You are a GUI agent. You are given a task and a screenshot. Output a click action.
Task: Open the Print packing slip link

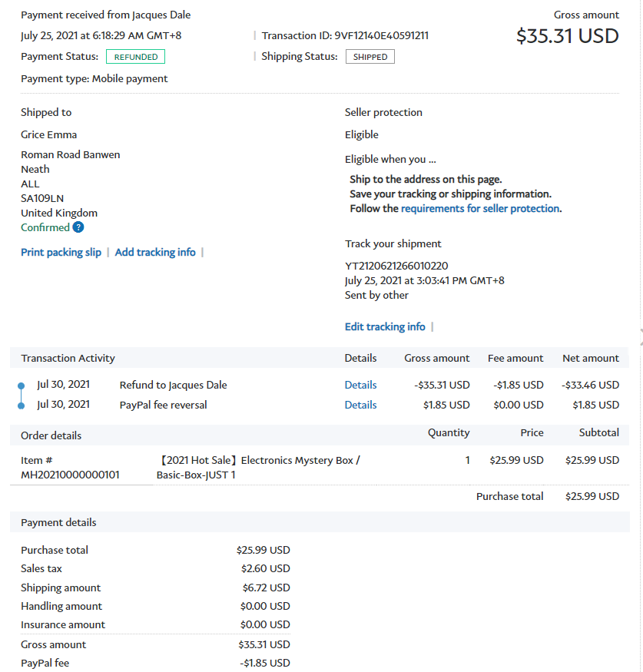point(61,252)
